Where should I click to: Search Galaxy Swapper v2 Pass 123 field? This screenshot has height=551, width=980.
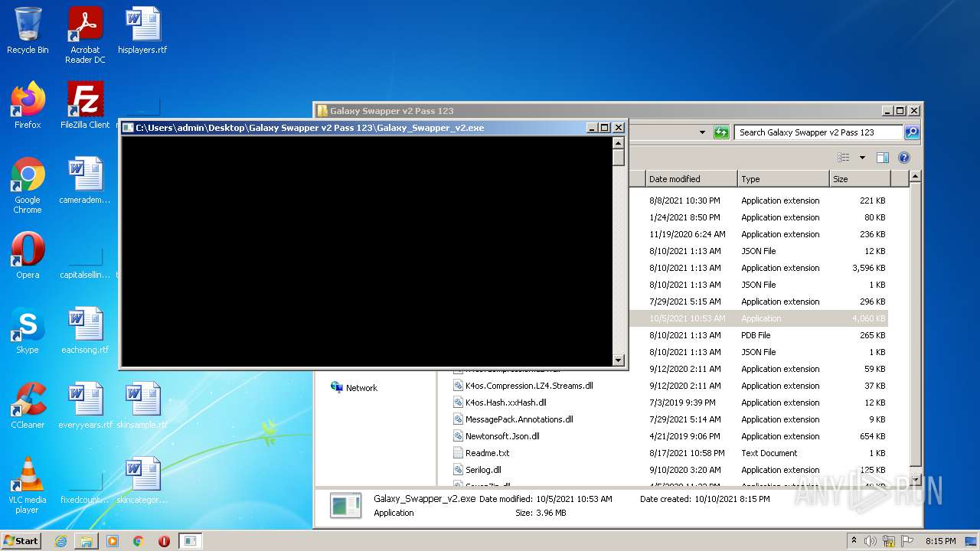pyautogui.click(x=818, y=132)
